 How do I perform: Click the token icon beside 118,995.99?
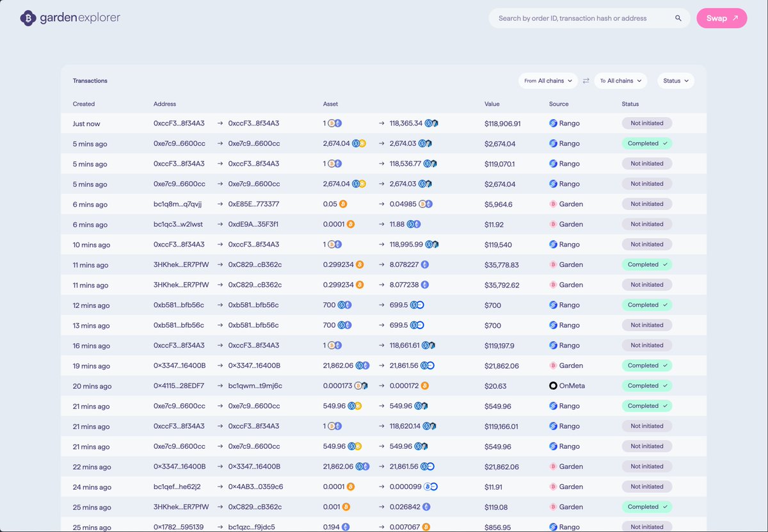click(x=432, y=245)
